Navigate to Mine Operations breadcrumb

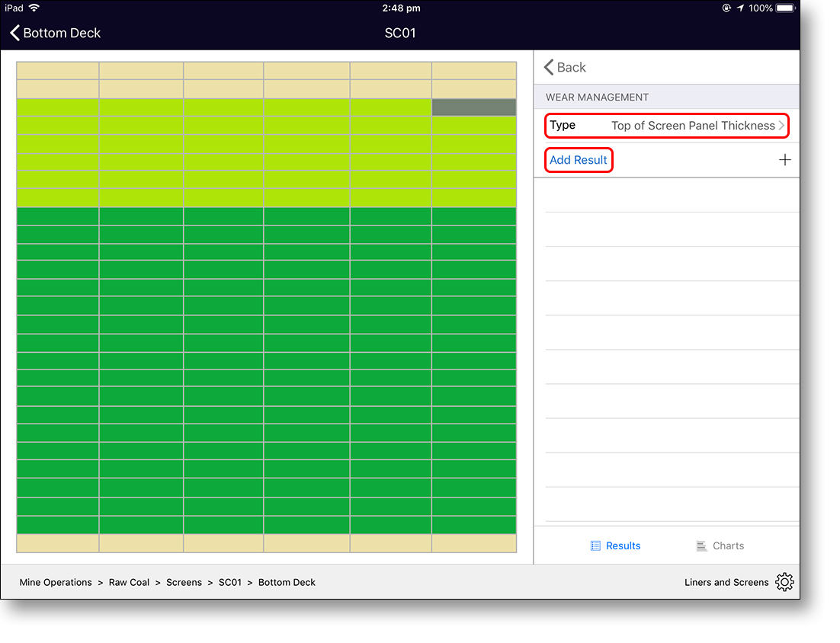[x=56, y=583]
